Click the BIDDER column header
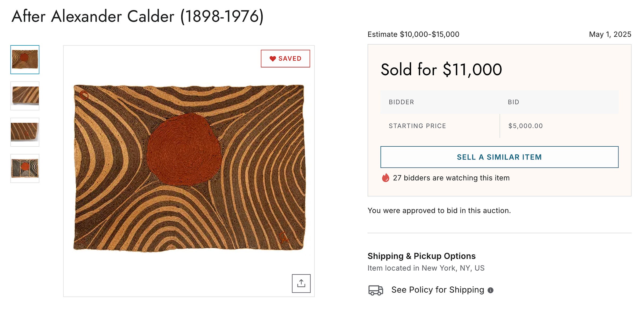Viewport: 644px width, 310px height. tap(401, 102)
